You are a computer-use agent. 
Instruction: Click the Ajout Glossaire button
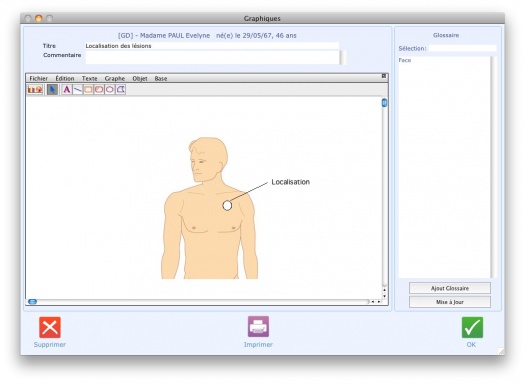[x=450, y=288]
